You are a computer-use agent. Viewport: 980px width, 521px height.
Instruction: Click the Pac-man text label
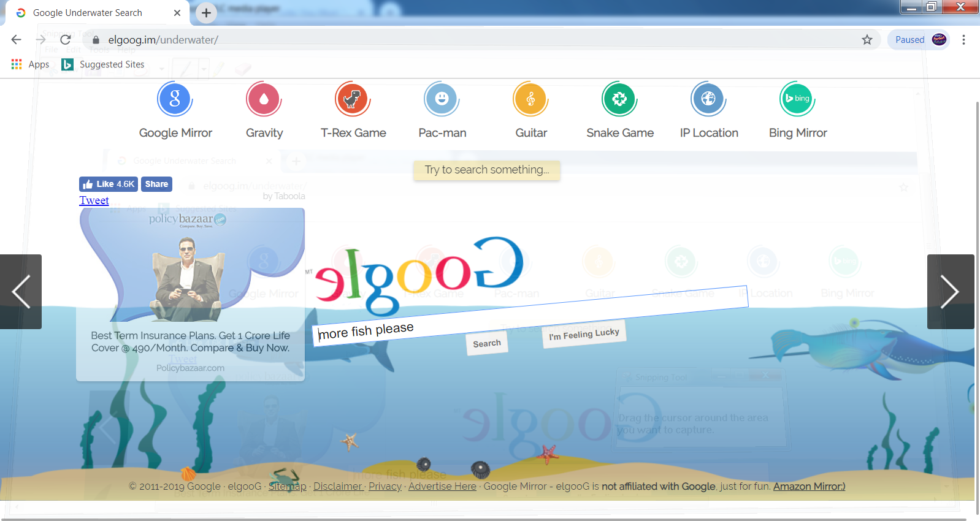pos(442,133)
